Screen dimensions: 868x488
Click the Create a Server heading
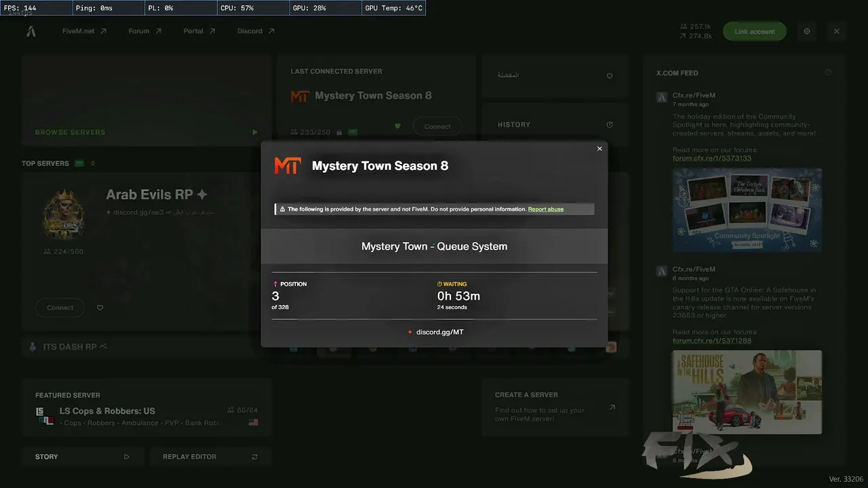click(526, 394)
